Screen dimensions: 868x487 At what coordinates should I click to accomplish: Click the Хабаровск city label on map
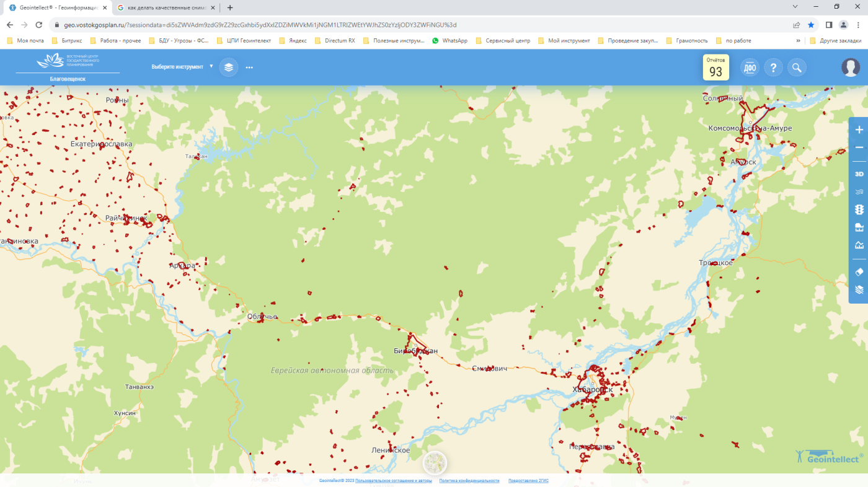(x=592, y=390)
